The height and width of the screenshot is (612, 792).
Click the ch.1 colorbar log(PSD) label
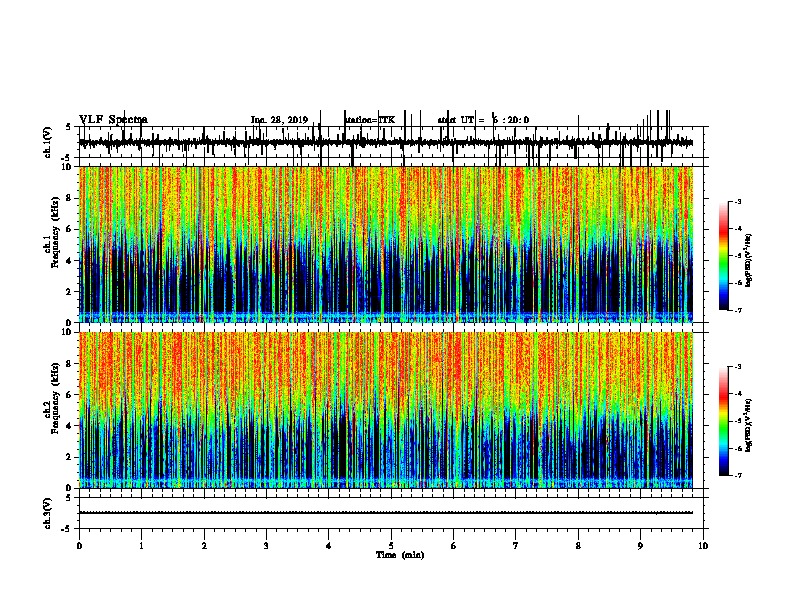coord(748,261)
